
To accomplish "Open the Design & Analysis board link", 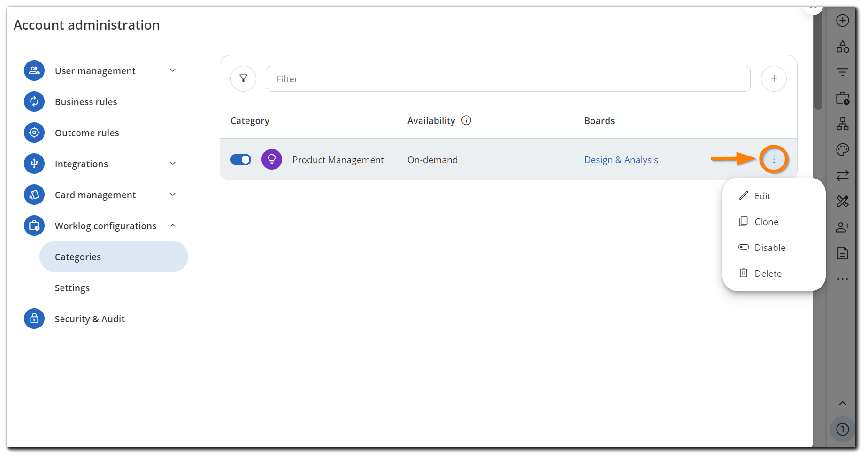I will (x=621, y=159).
